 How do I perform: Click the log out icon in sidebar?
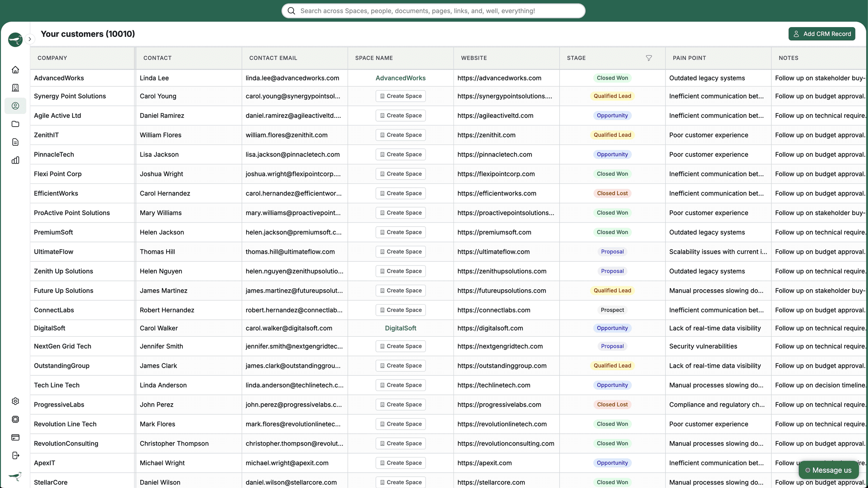tap(15, 455)
